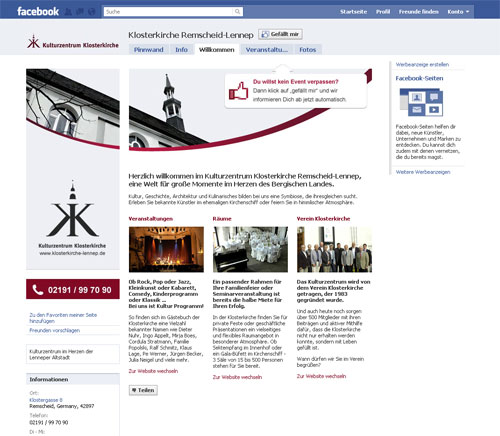Click the search magnifier icon

click(x=237, y=12)
